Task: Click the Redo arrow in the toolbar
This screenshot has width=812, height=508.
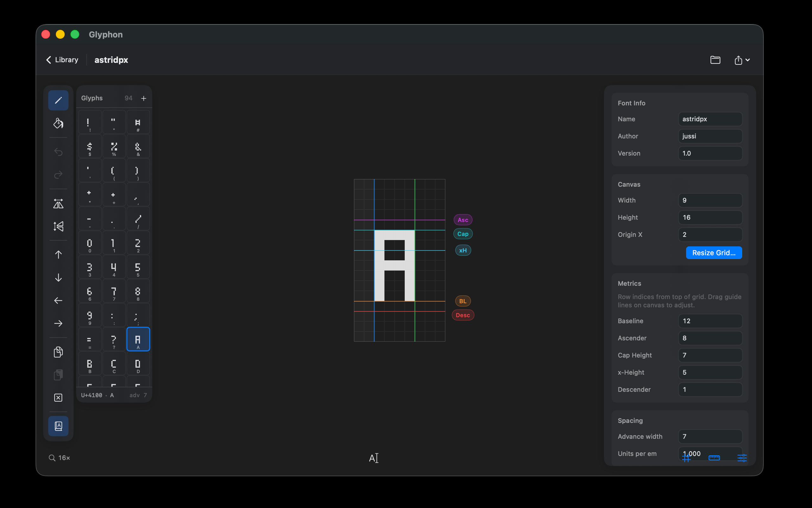Action: 58,175
